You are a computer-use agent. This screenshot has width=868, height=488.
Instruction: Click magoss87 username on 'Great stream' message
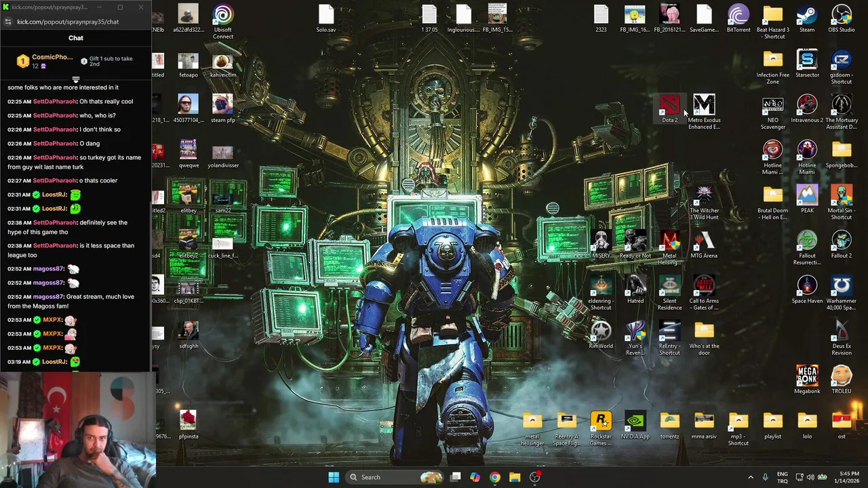click(x=48, y=297)
